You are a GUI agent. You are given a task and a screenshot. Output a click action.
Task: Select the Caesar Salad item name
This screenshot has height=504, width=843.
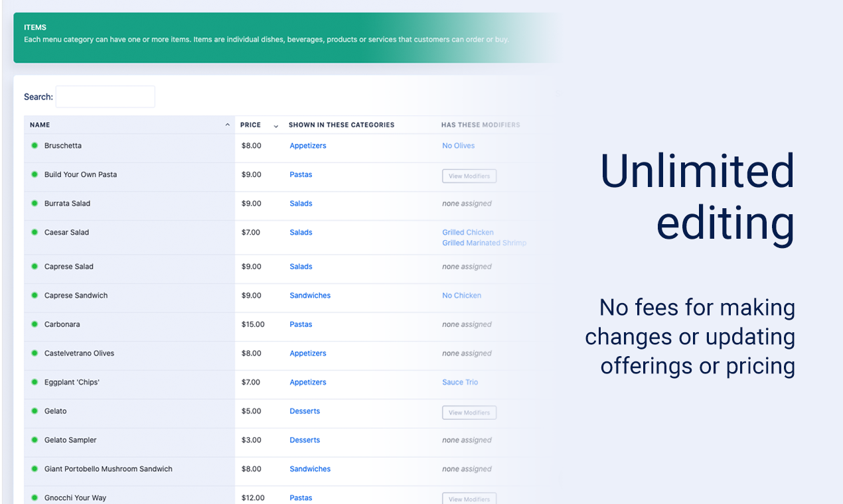(66, 232)
